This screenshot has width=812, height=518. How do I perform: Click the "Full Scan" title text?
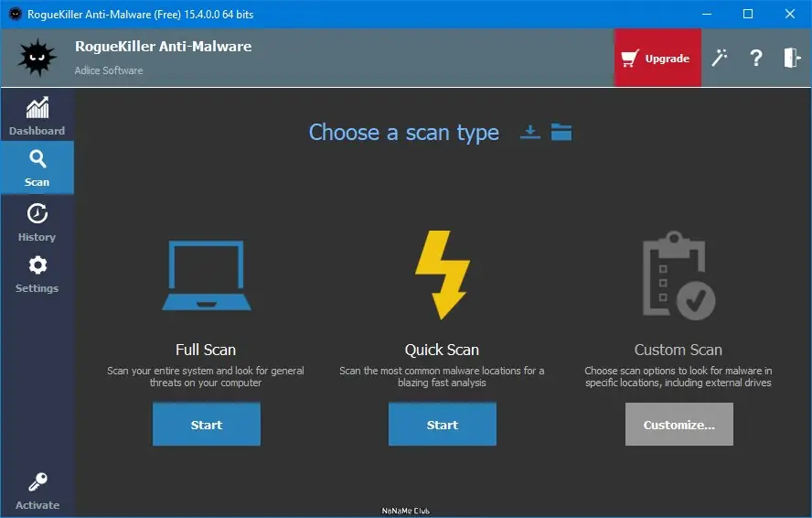point(206,350)
